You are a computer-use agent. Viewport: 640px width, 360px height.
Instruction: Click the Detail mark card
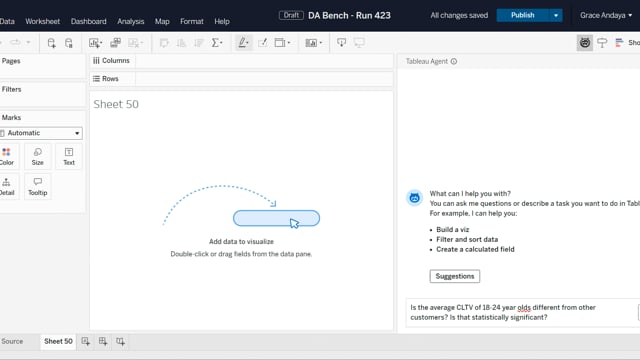[7, 187]
